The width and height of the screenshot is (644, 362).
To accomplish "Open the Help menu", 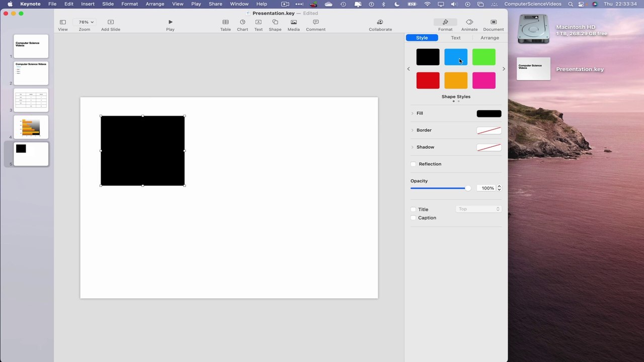I will tap(262, 4).
